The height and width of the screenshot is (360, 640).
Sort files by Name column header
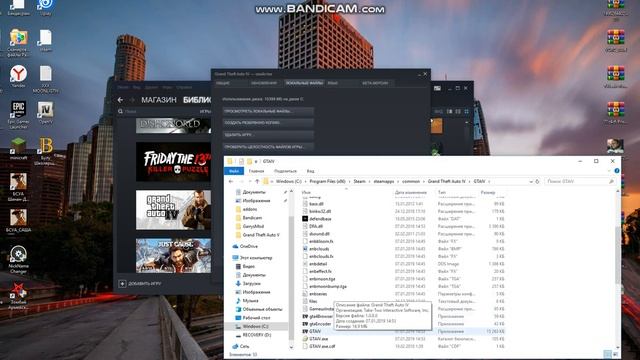pyautogui.click(x=307, y=192)
